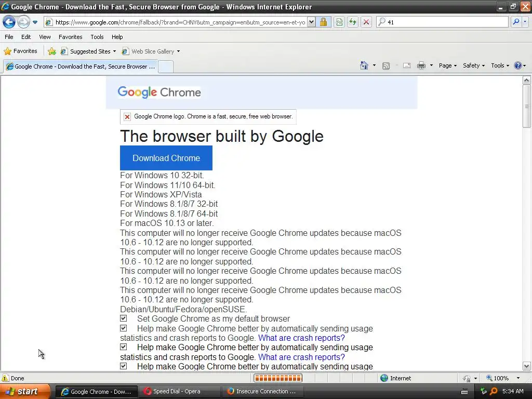Open the Help menu
Viewport: 532px width, 399px height.
click(117, 37)
